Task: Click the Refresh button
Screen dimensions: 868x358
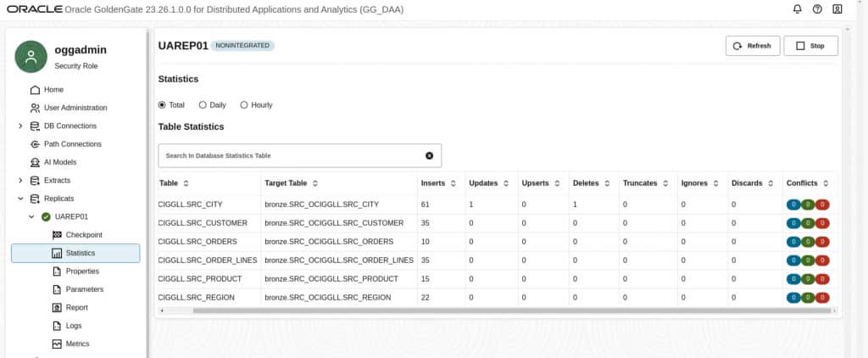Action: (753, 46)
